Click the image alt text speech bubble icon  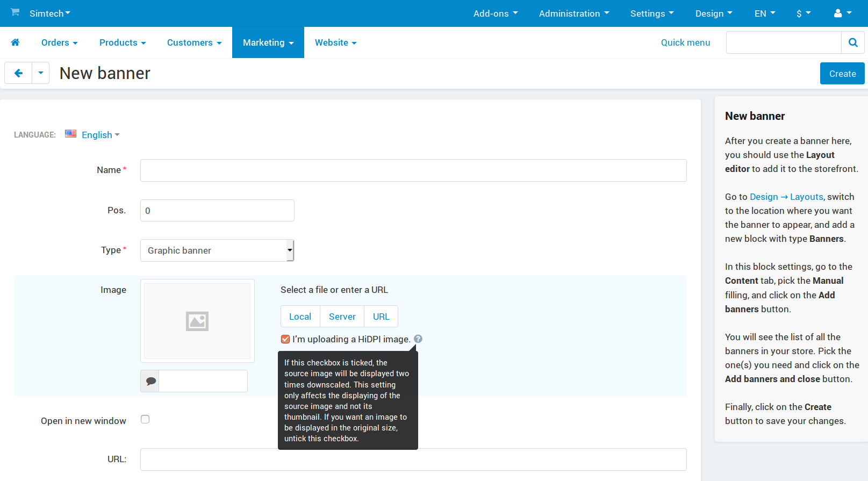pyautogui.click(x=150, y=381)
